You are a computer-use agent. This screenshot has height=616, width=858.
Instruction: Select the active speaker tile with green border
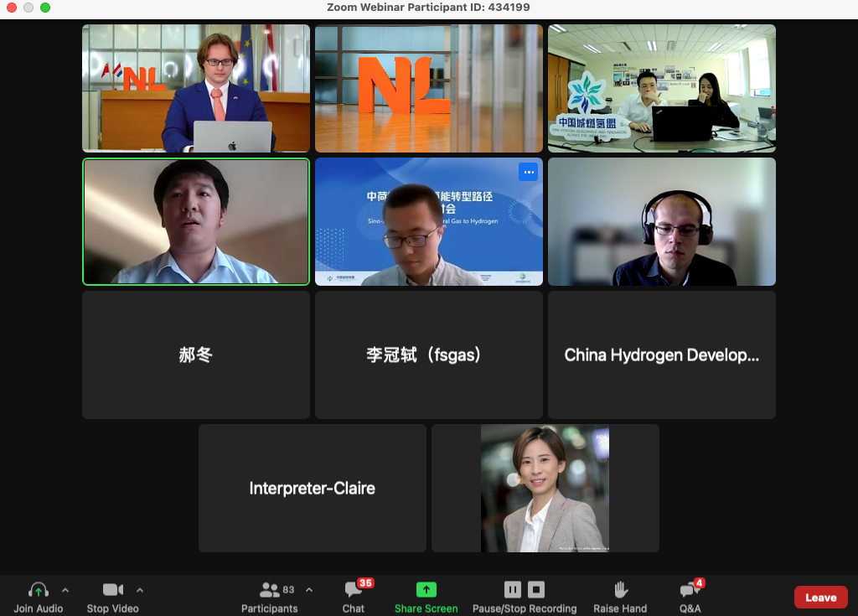196,222
